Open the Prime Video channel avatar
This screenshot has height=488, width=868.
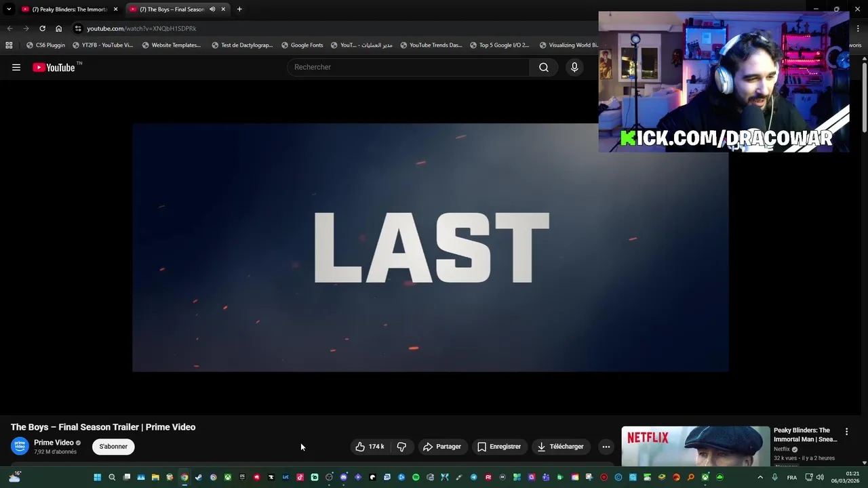point(20,447)
